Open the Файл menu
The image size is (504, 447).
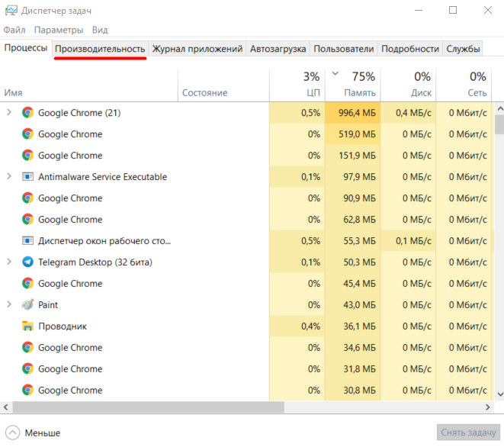14,30
